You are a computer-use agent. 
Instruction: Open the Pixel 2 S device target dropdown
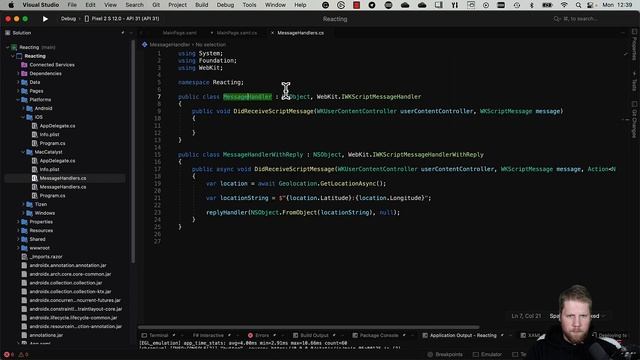point(122,19)
